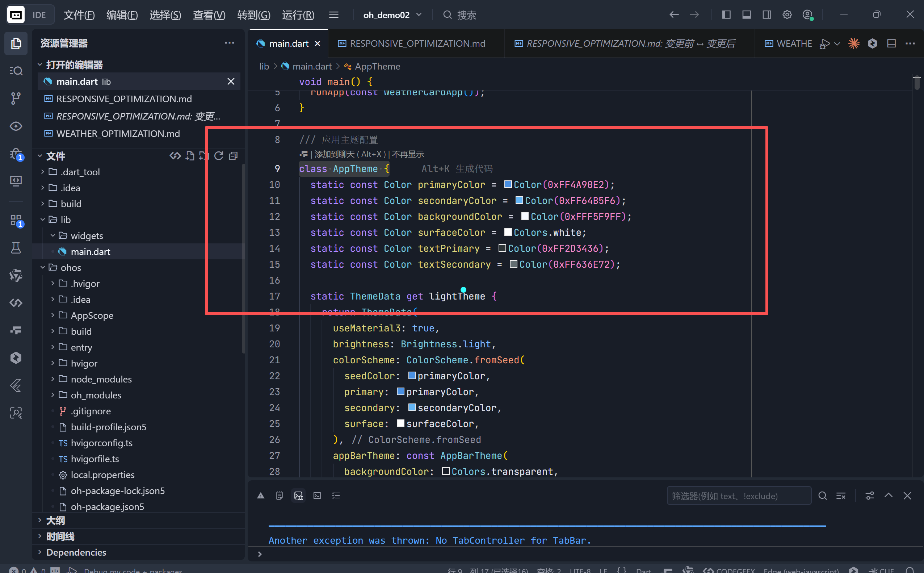Expand the .dart_tool folder

point(80,172)
